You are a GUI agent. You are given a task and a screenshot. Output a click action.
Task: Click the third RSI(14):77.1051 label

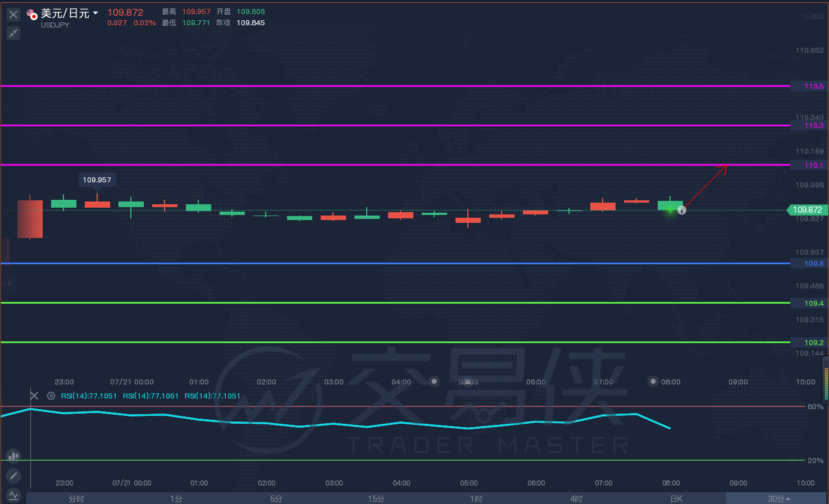[212, 396]
